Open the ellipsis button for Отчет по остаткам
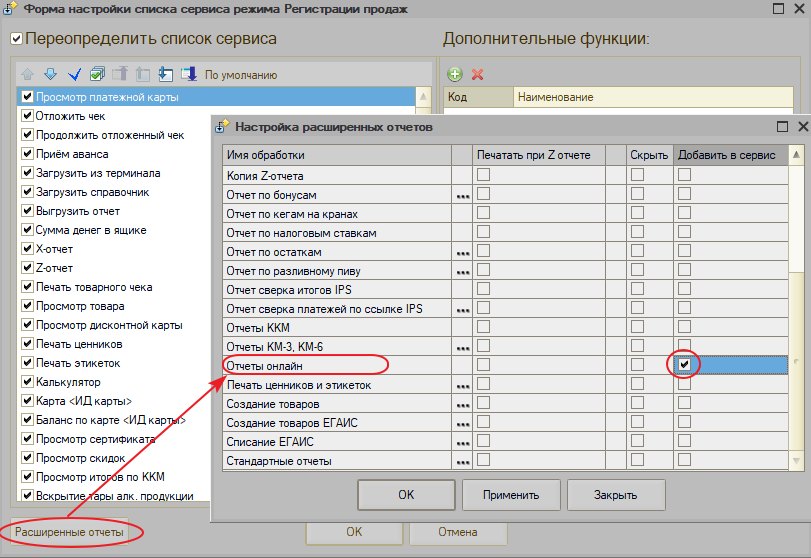Viewport: 811px width, 558px height. (463, 253)
